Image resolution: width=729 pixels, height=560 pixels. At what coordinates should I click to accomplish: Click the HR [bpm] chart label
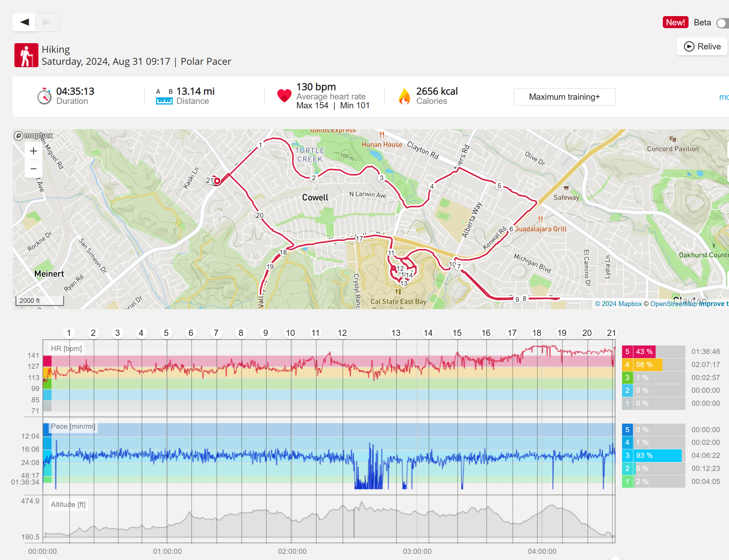(x=66, y=349)
